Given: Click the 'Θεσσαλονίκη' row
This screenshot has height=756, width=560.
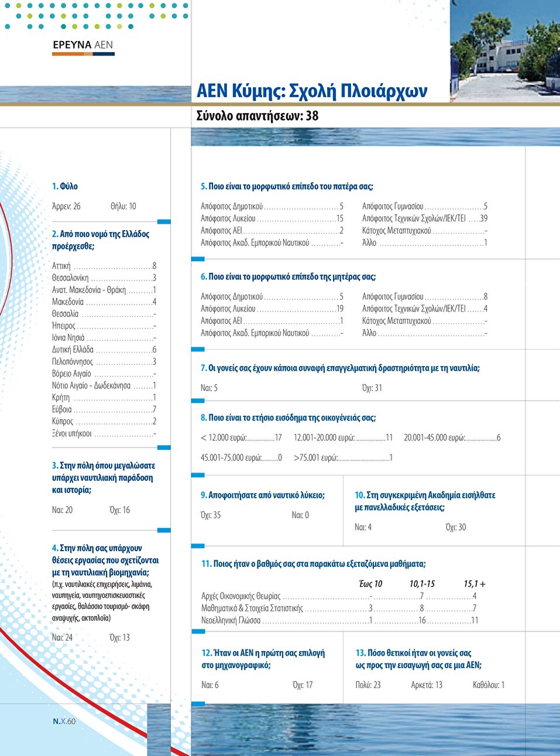Looking at the screenshot, I should pos(104,278).
